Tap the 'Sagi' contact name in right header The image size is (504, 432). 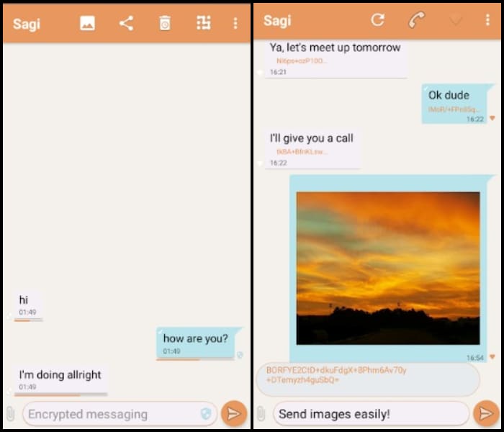pos(277,21)
